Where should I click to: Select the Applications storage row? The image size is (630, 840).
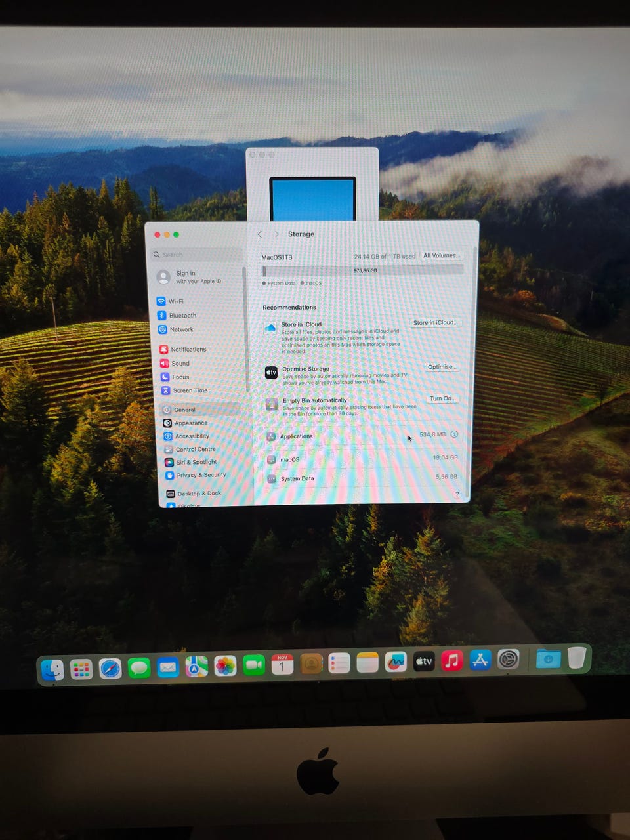[x=362, y=436]
